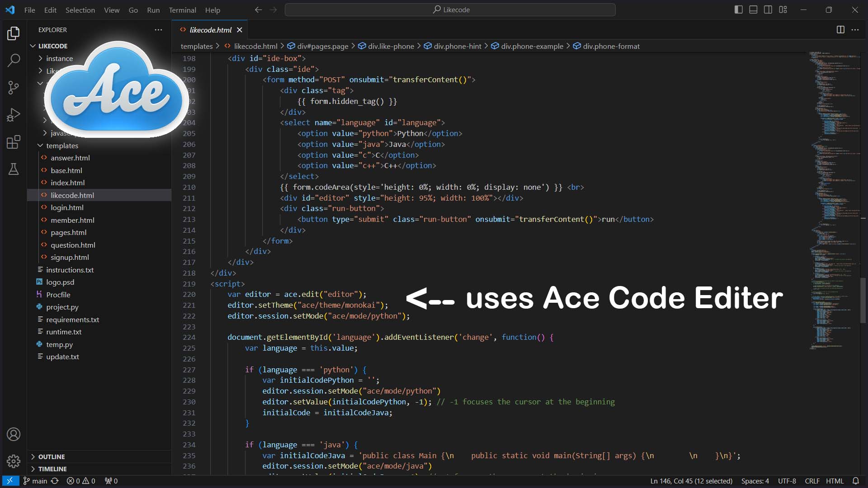Viewport: 868px width, 488px height.
Task: Open templates breadcrumb folder
Action: tap(197, 46)
